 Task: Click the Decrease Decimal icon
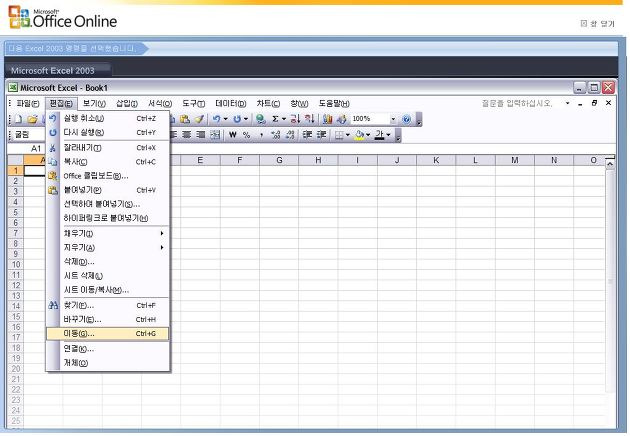[290, 135]
